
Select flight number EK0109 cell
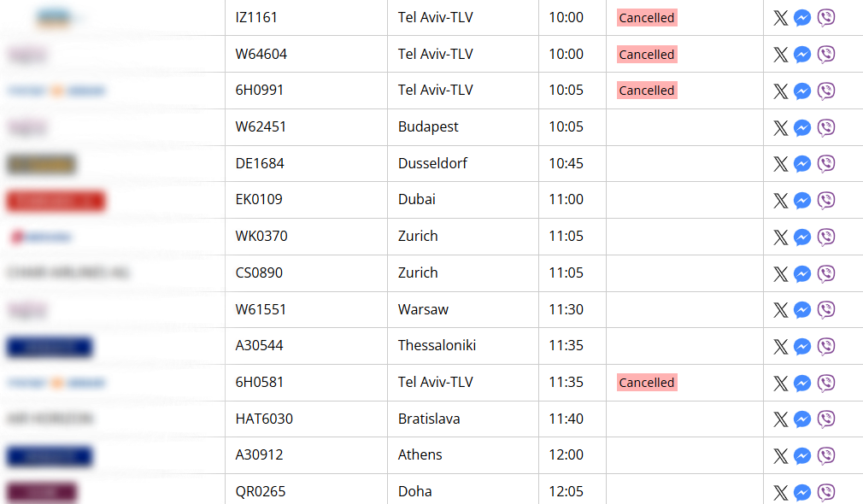306,200
